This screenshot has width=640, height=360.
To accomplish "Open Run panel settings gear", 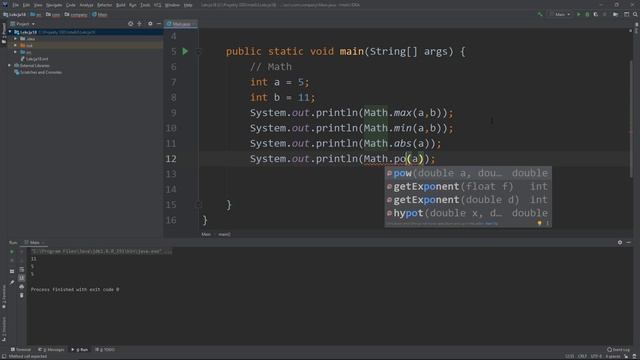I will [x=620, y=242].
